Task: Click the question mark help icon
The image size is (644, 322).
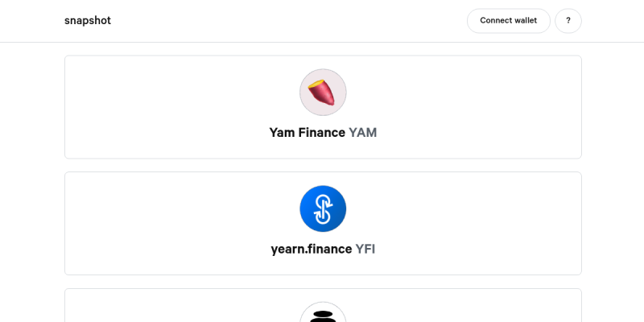Action: [568, 21]
